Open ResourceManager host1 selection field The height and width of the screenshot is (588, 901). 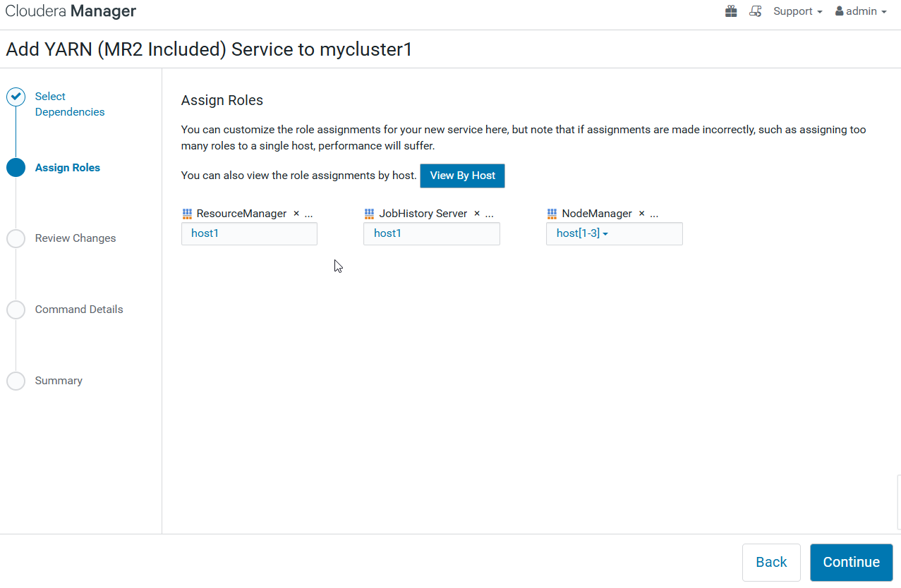coord(249,233)
